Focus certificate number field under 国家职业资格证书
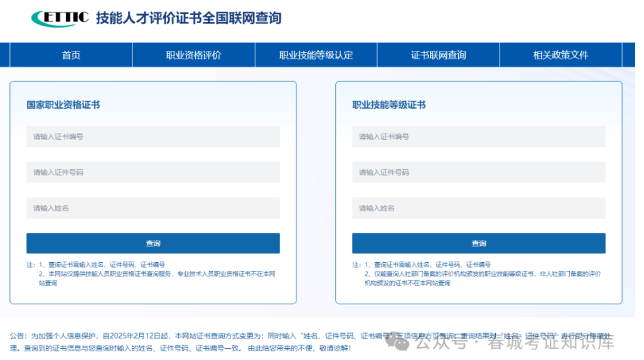The width and height of the screenshot is (644, 360). (153, 137)
